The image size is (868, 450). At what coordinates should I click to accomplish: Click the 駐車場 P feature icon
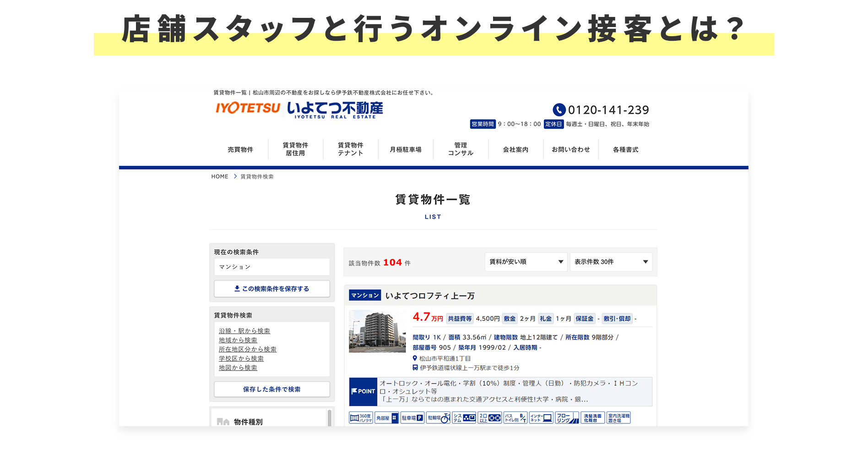412,418
